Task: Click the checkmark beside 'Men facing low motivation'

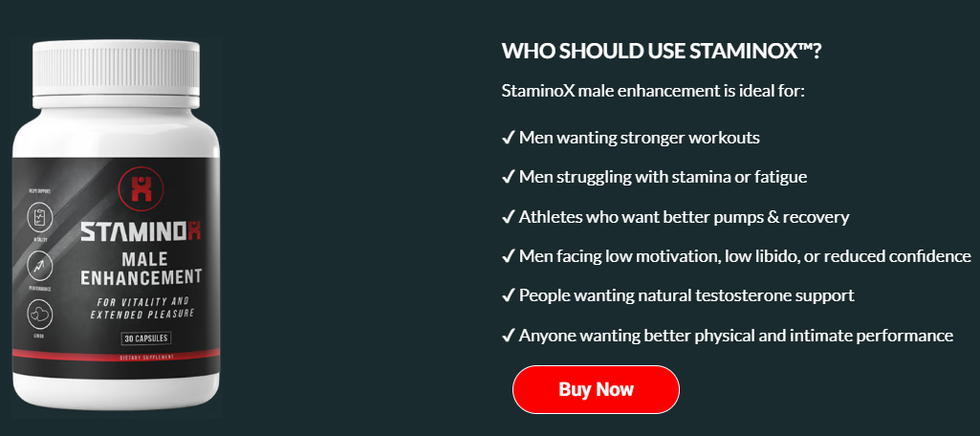Action: (x=509, y=256)
